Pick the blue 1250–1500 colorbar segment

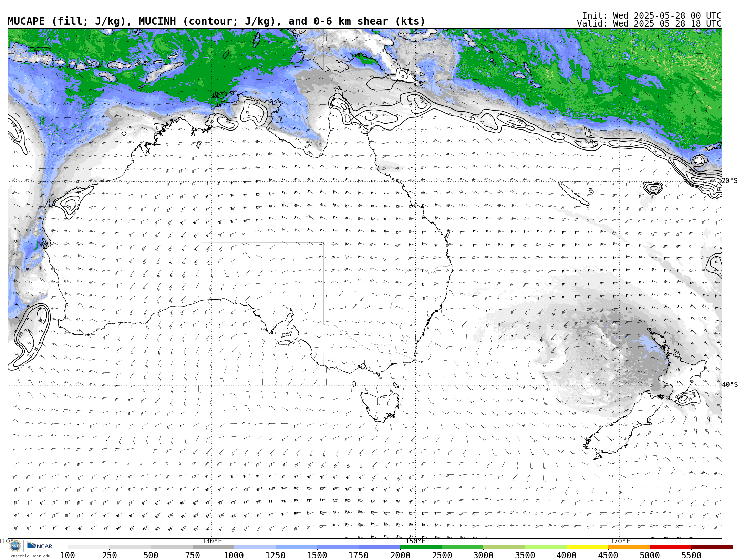pos(296,547)
